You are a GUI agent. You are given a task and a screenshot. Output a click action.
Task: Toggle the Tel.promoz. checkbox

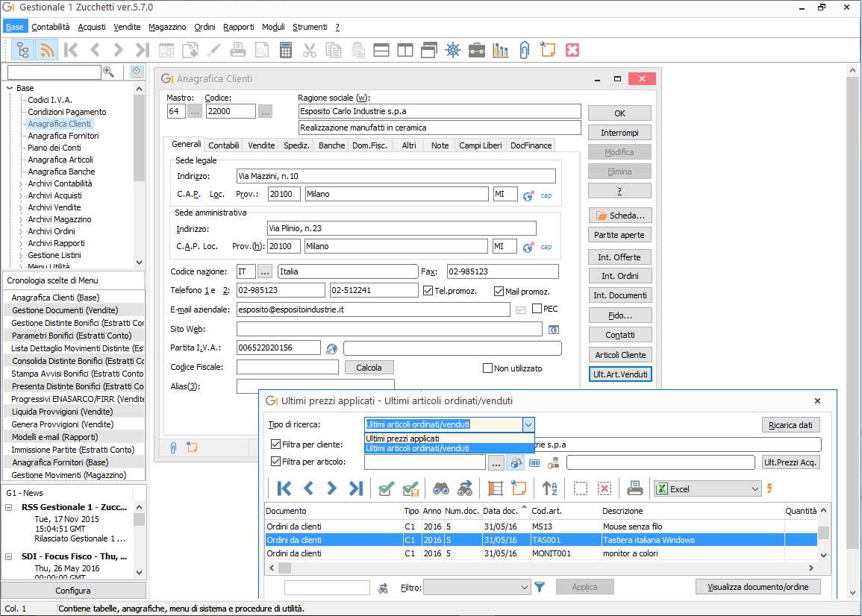click(428, 291)
